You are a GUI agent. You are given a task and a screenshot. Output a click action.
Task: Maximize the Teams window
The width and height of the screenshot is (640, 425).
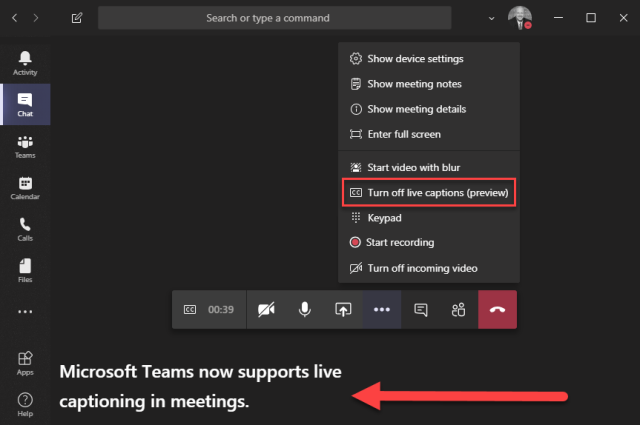pyautogui.click(x=591, y=18)
